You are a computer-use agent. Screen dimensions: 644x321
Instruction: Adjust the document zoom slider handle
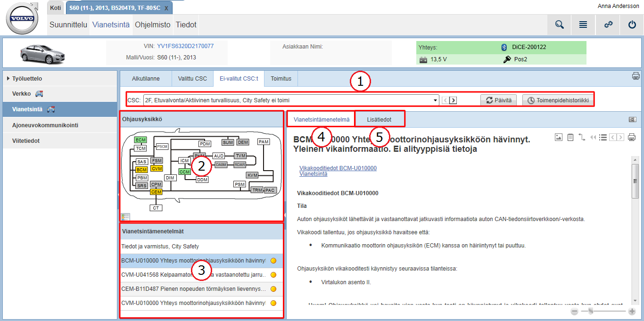coord(591,312)
